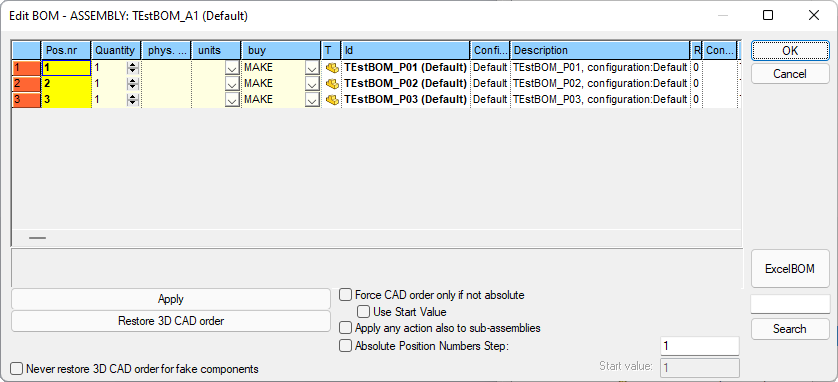This screenshot has height=382, width=838.
Task: Click the part icon for TEstBOM_P02
Action: pos(332,84)
